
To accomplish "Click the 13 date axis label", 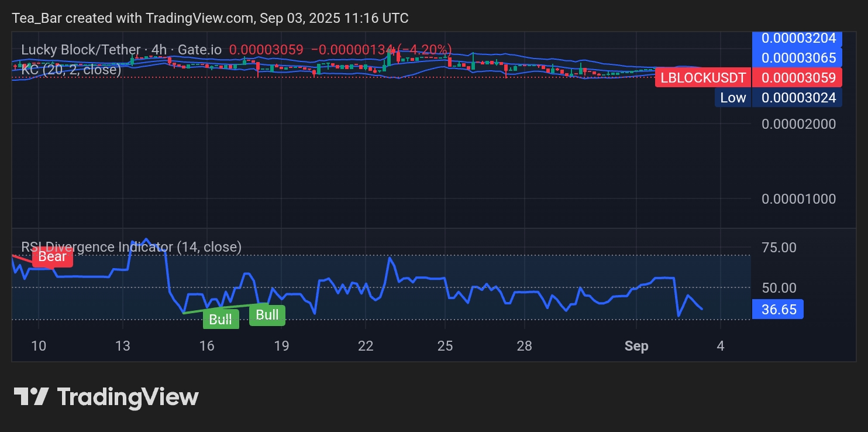I will pyautogui.click(x=122, y=346).
